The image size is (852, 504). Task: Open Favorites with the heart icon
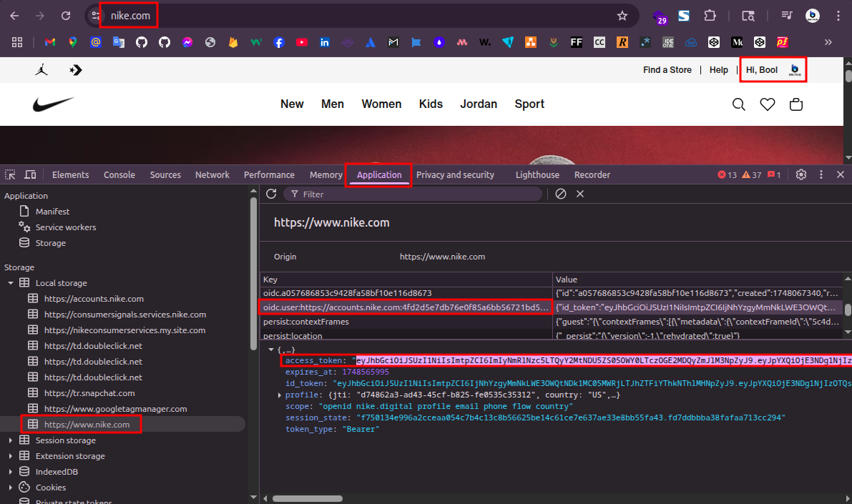point(768,104)
